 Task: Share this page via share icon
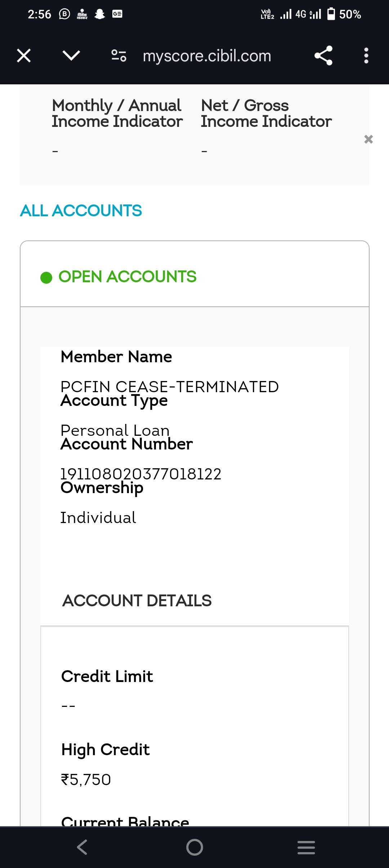[x=323, y=56]
